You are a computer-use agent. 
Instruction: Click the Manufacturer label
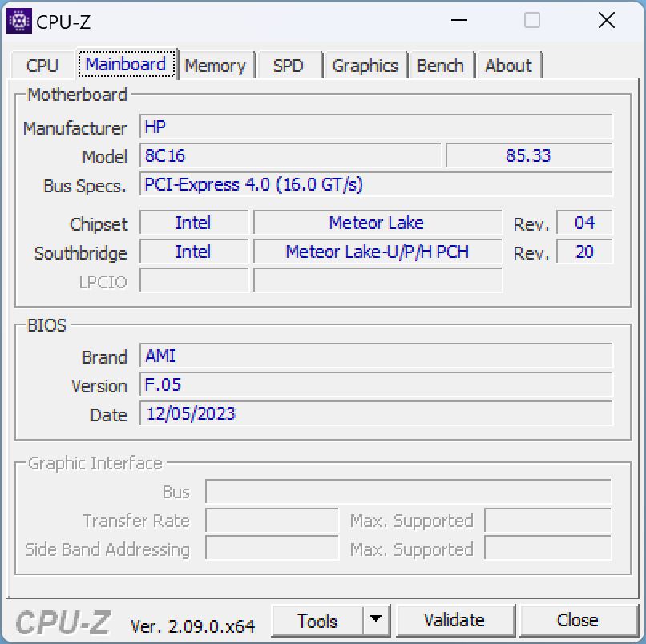[75, 128]
